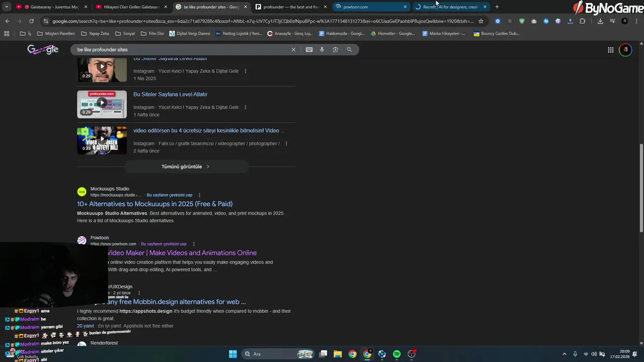The width and height of the screenshot is (644, 362).
Task: Show hidden system tray icons
Action: click(x=564, y=354)
